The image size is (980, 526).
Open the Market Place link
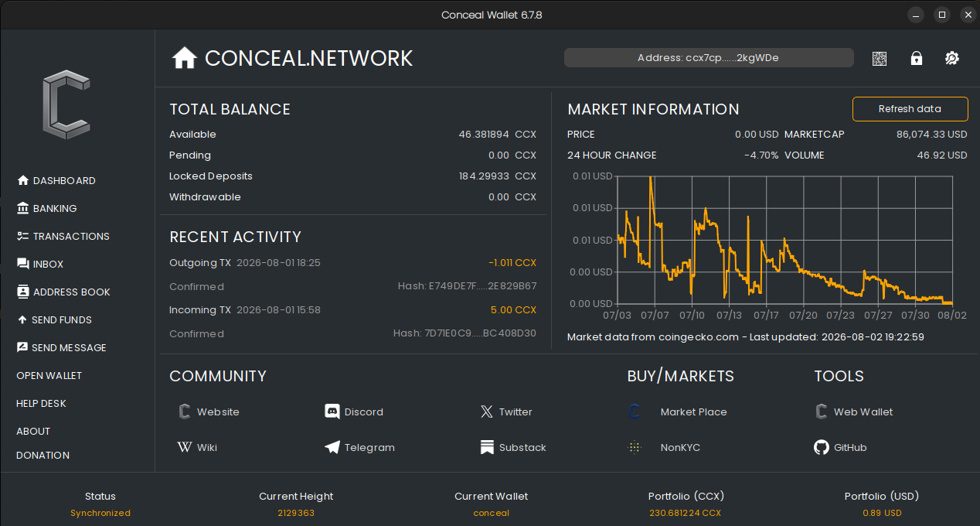[x=694, y=412]
